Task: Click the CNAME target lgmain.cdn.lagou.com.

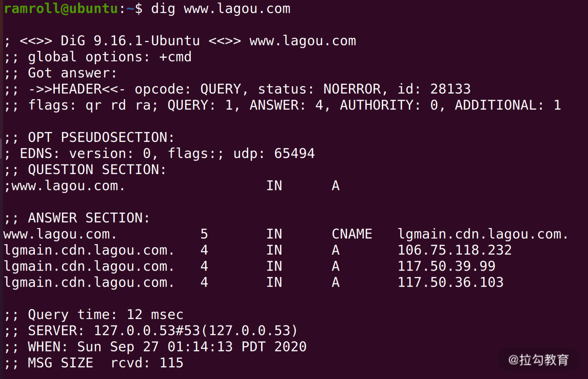Action: click(483, 234)
